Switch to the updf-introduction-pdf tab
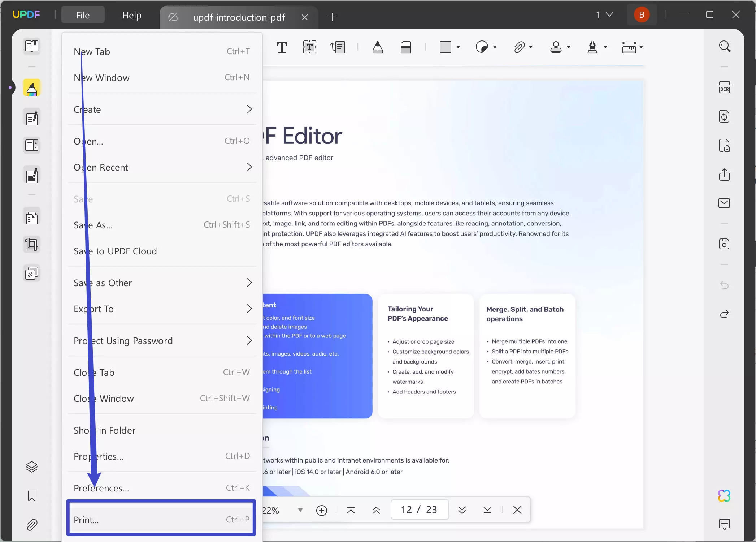Screen dimensions: 756x542 coord(239,17)
